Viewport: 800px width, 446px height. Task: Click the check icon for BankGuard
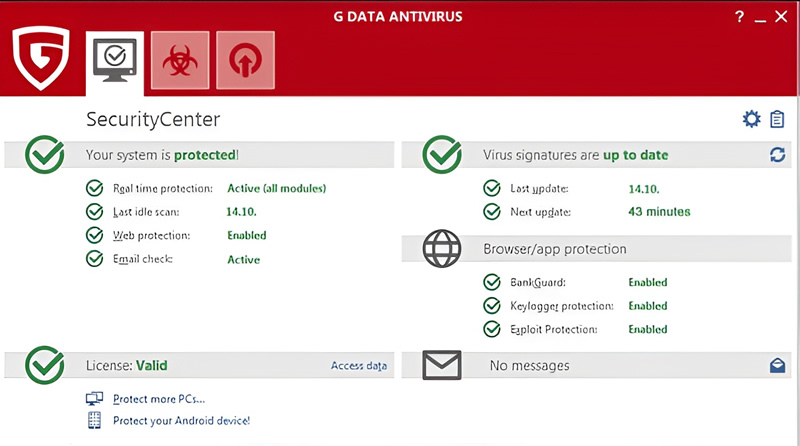pos(492,282)
